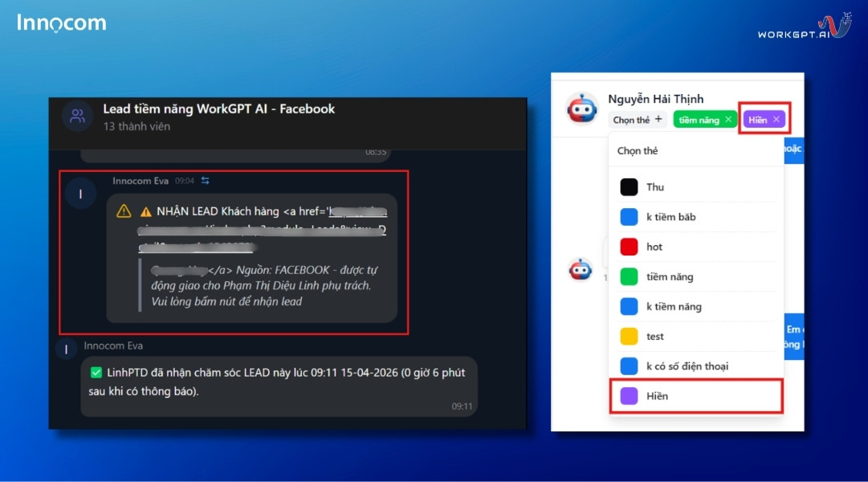Click the plus icon on Chọn thẻ button
The height and width of the screenshot is (482, 868).
658,119
